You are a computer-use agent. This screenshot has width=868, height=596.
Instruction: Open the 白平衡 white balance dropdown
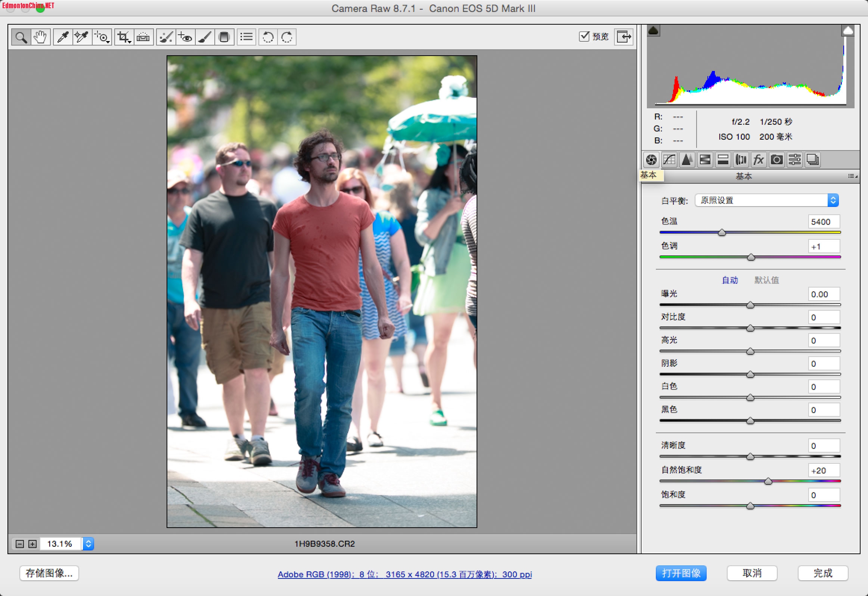click(766, 201)
